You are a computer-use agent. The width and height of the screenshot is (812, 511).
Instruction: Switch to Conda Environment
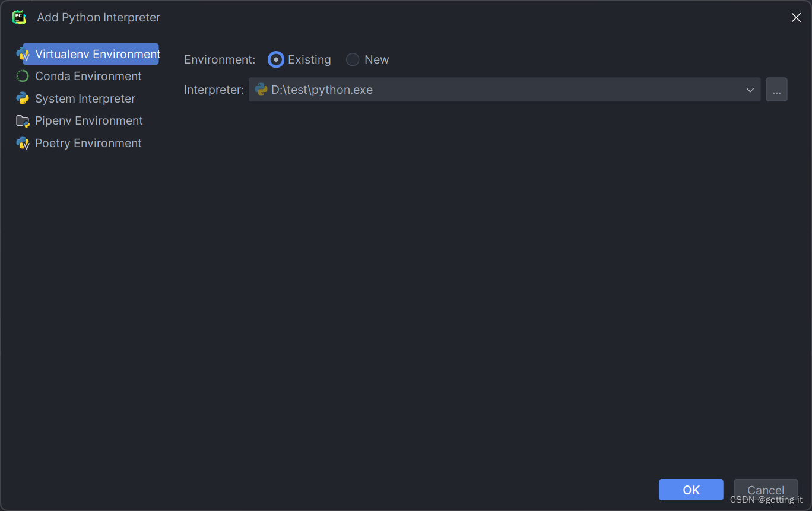pos(88,76)
